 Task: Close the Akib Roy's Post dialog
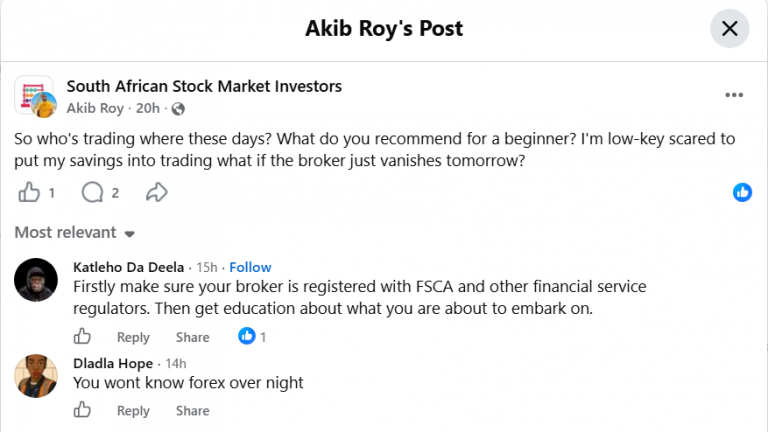point(730,28)
